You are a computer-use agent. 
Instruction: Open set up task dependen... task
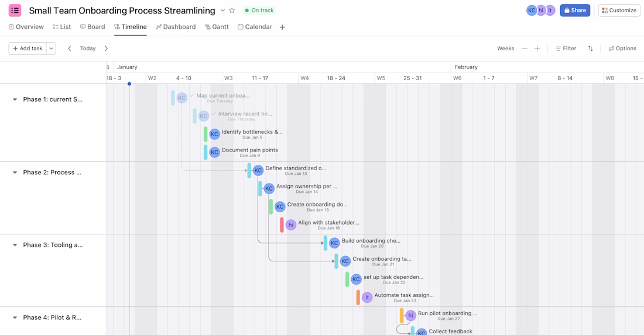(393, 277)
